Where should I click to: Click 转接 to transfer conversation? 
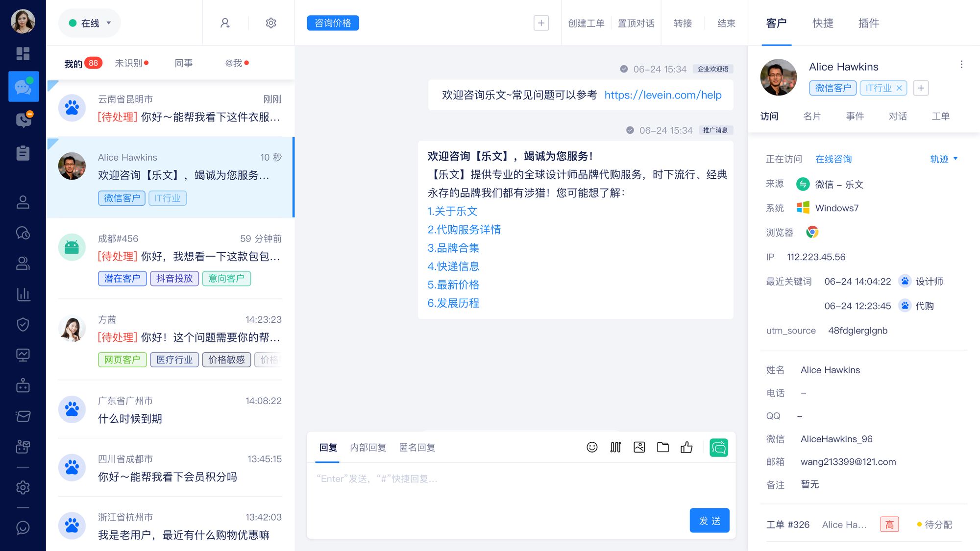click(x=683, y=23)
